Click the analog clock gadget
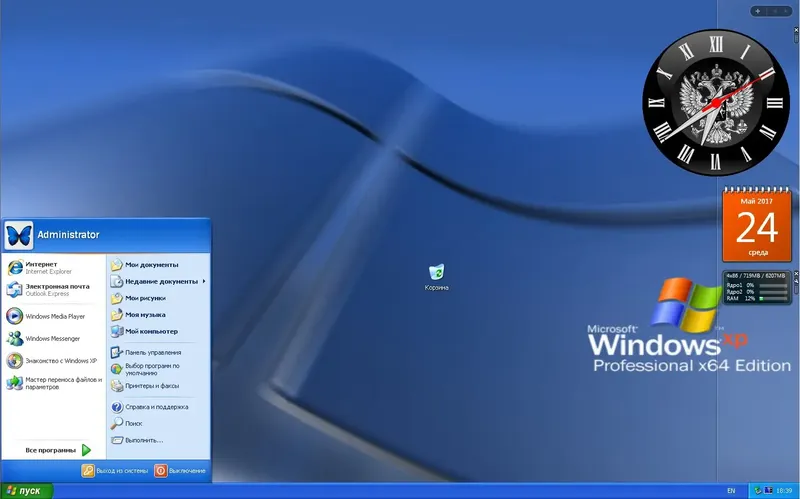The image size is (800, 499). (716, 103)
